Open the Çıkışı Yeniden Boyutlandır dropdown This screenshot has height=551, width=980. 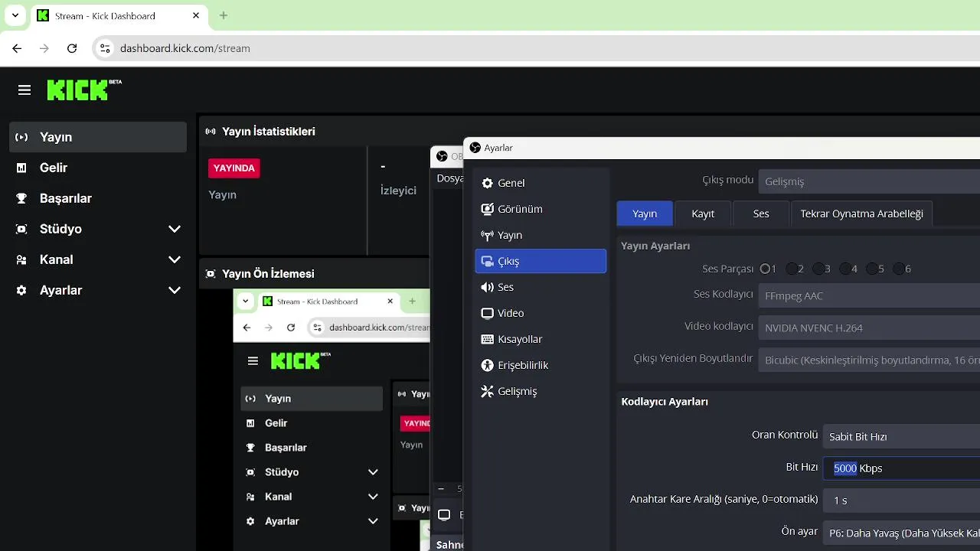click(x=869, y=360)
